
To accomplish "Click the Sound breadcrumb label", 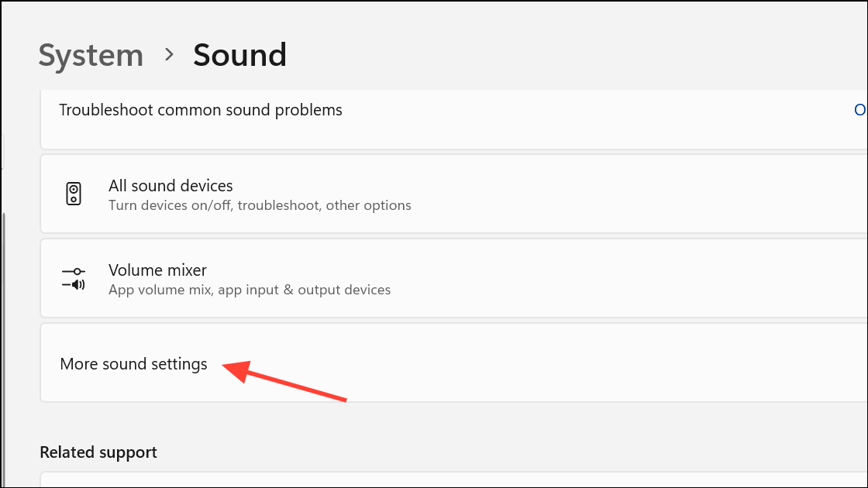I will pos(239,54).
